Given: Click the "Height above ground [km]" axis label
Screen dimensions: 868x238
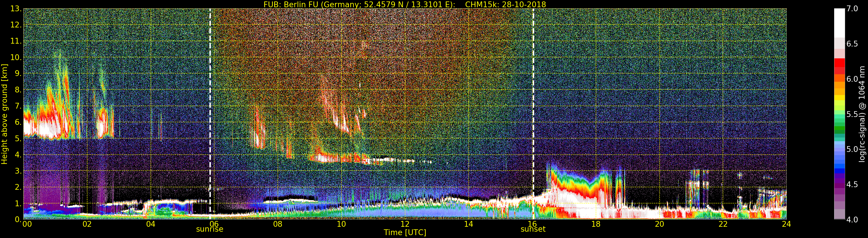Looking at the screenshot, I should (x=4, y=114).
